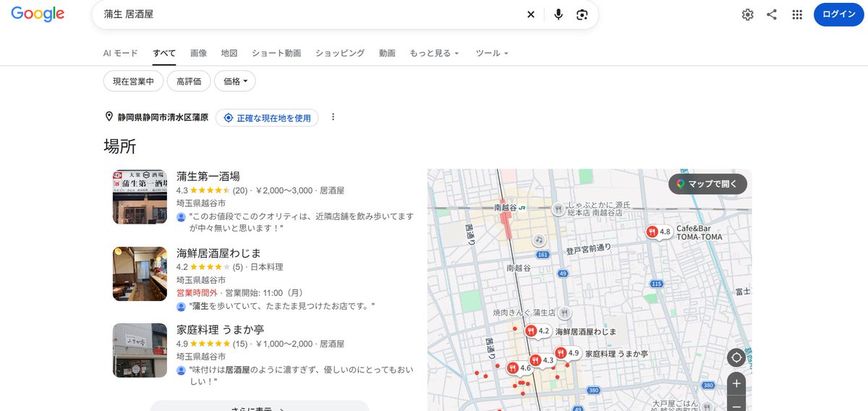Image resolution: width=868 pixels, height=411 pixels.
Task: Click the 4.9 家庭料理 うまか亭 map pin
Action: tap(568, 353)
